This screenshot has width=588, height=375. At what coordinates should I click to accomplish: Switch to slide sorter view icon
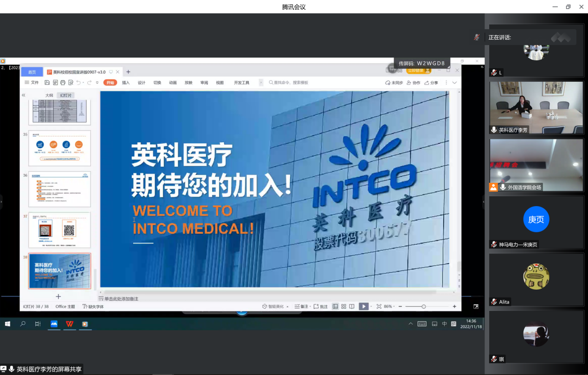(344, 306)
